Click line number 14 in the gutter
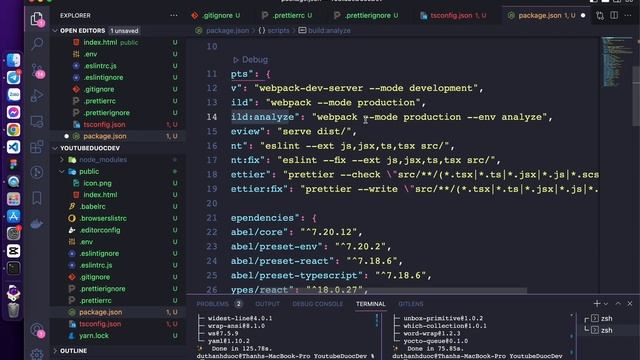Viewport: 640px width, 360px height. click(211, 117)
